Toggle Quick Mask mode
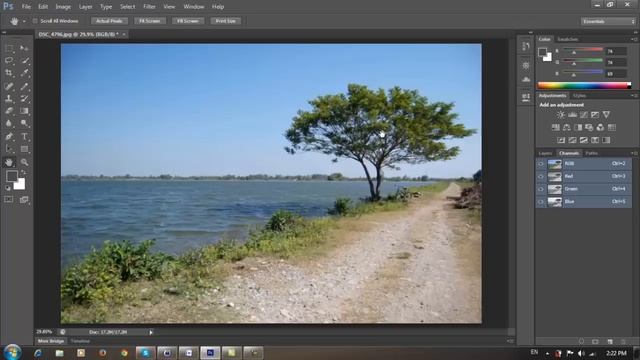Screen dimensions: 640x360 point(9,200)
